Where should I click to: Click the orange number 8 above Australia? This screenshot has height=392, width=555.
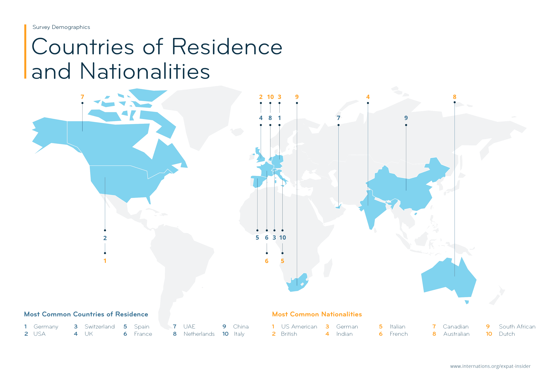tap(454, 97)
